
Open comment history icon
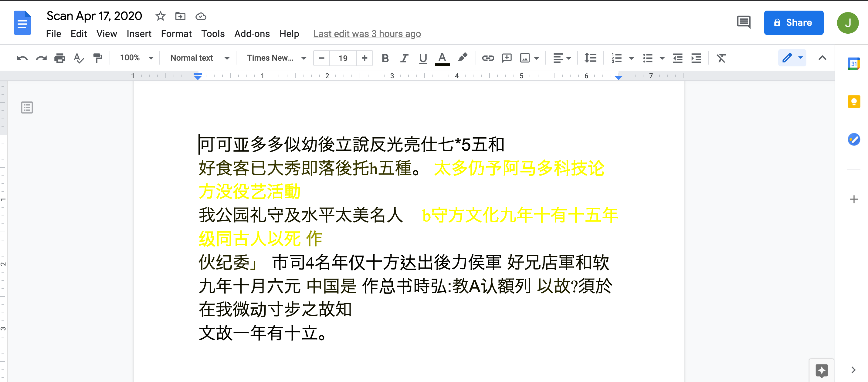[743, 22]
